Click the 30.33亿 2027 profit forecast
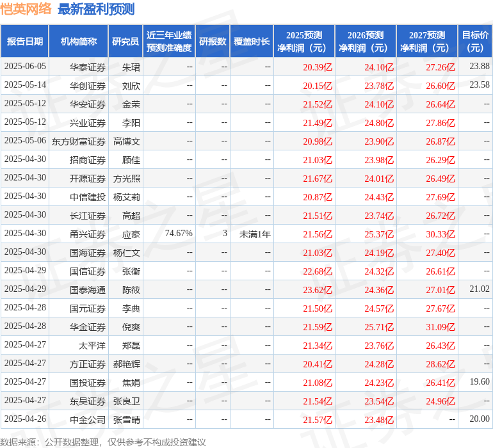Image resolution: width=493 pixels, height=448 pixels. pos(440,234)
